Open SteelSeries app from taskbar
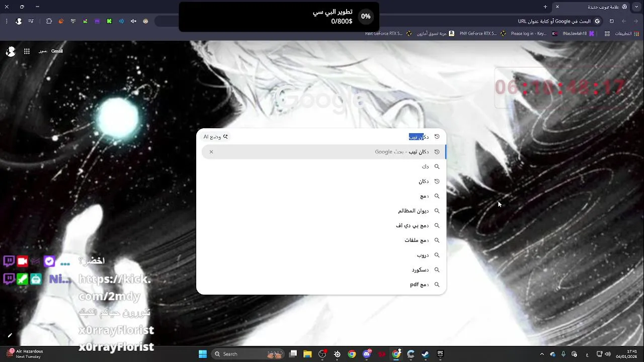The image size is (644, 362). (x=337, y=354)
